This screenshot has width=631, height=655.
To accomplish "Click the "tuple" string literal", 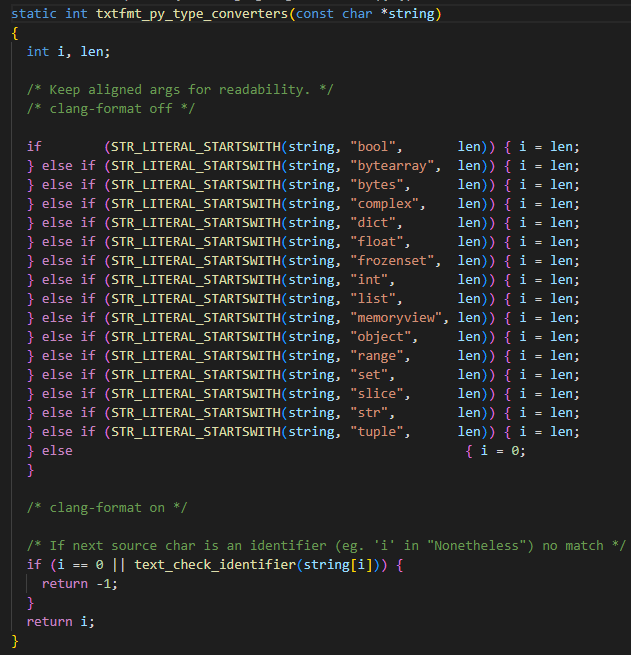I will click(377, 432).
